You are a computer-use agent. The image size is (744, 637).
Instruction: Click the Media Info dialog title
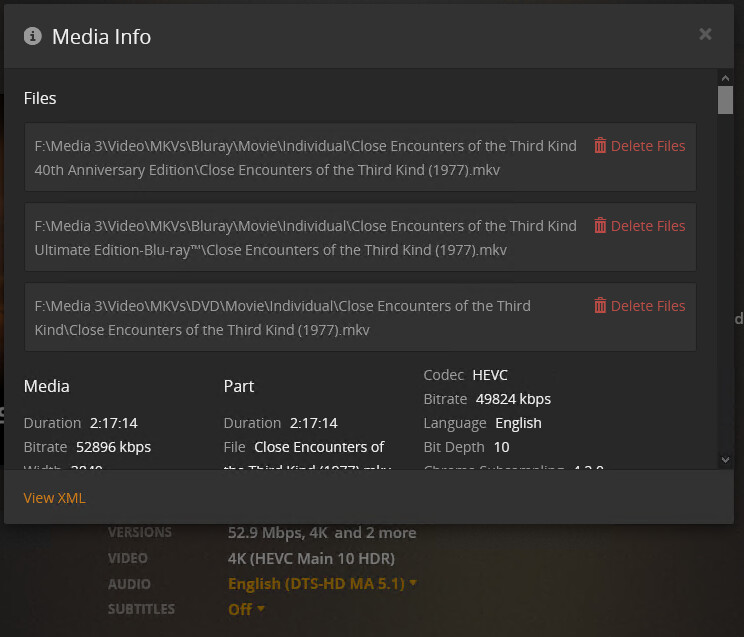click(x=102, y=37)
